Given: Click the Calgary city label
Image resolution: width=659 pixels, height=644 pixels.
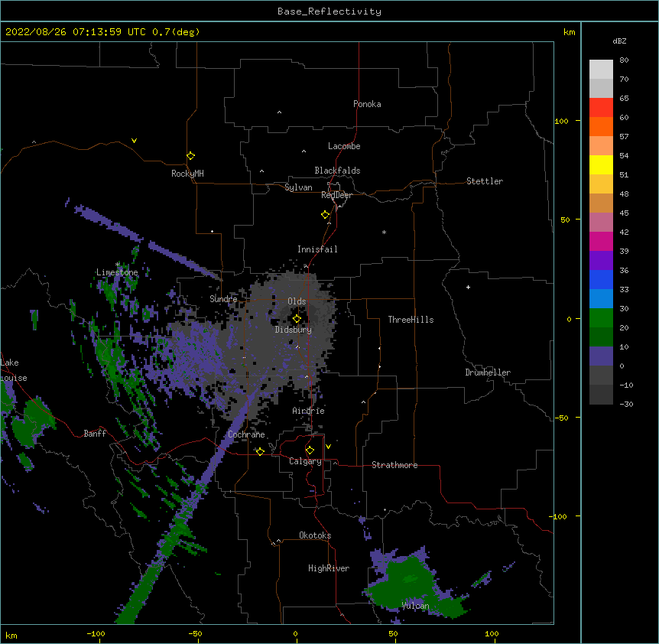Looking at the screenshot, I should (x=305, y=461).
